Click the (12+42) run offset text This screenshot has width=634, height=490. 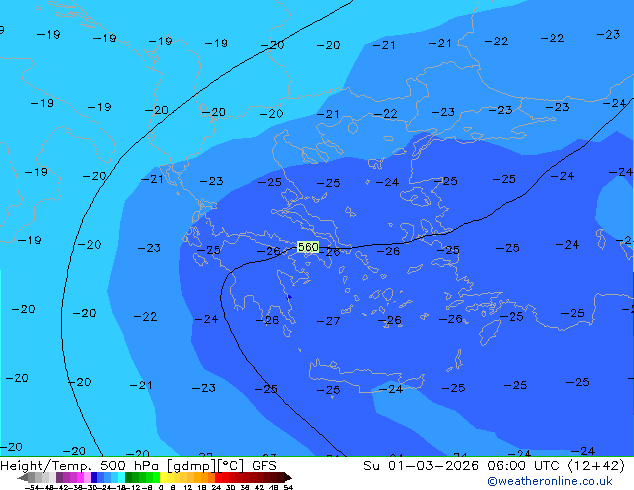[596, 466]
